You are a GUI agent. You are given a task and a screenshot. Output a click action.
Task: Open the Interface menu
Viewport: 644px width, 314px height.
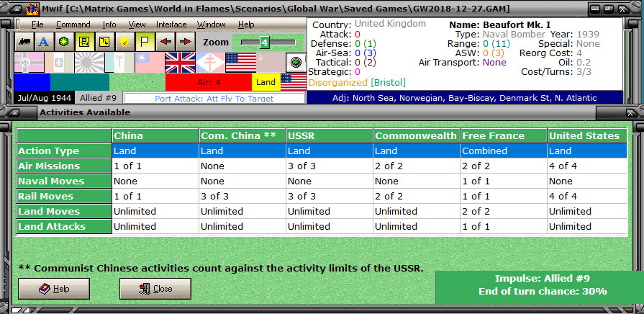171,24
